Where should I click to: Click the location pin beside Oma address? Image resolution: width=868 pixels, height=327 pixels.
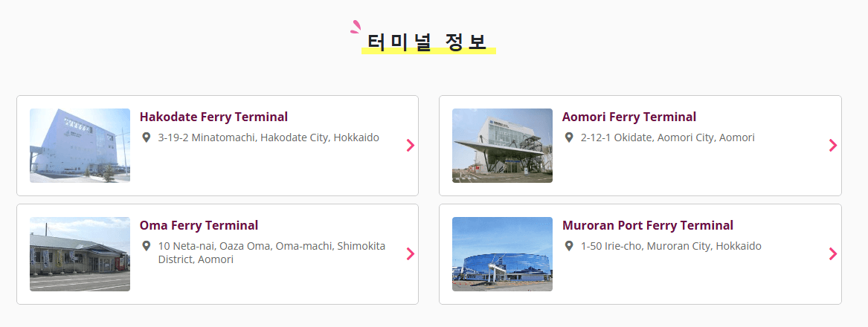pyautogui.click(x=146, y=246)
